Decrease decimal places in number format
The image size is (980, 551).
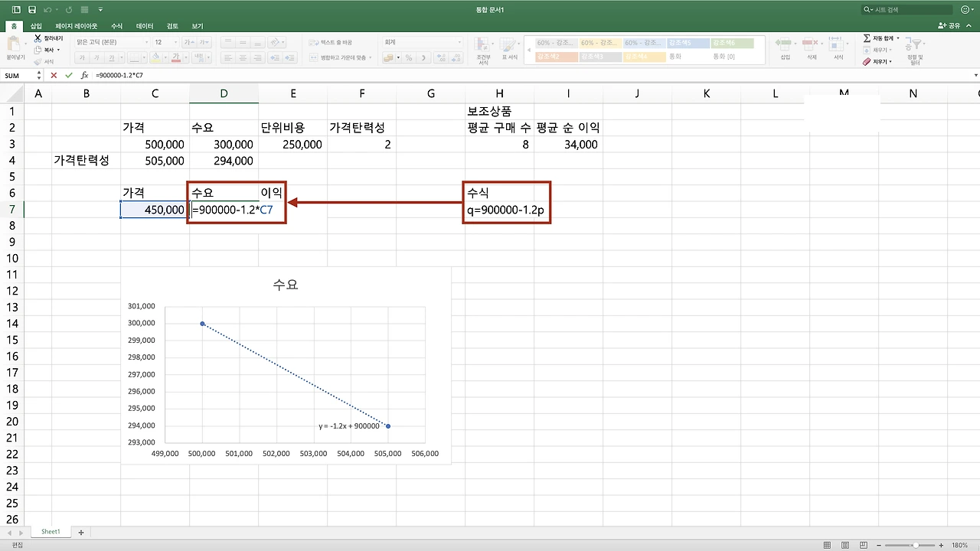pos(455,57)
